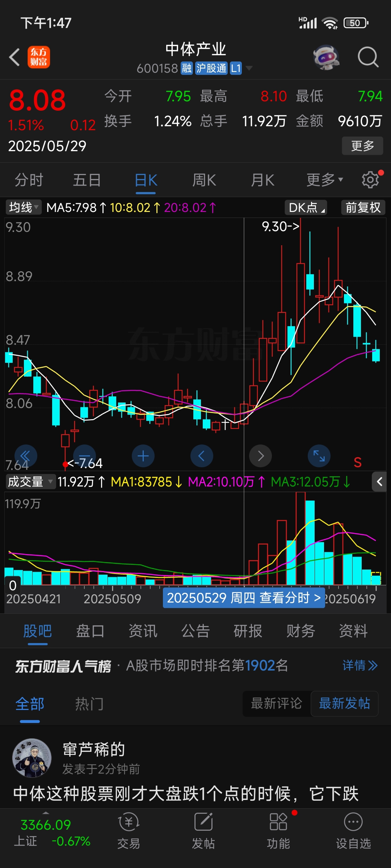Tap the search magnifier icon
This screenshot has height=868, width=391.
(368, 57)
